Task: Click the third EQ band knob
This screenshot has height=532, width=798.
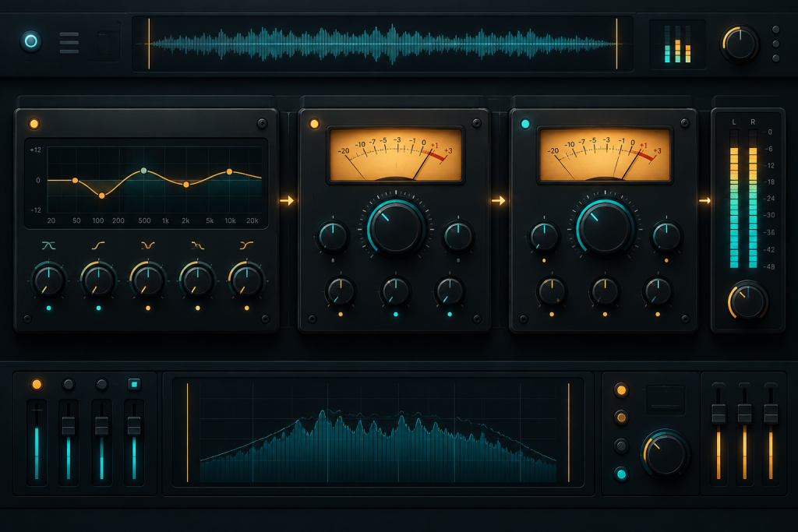Action: [147, 280]
